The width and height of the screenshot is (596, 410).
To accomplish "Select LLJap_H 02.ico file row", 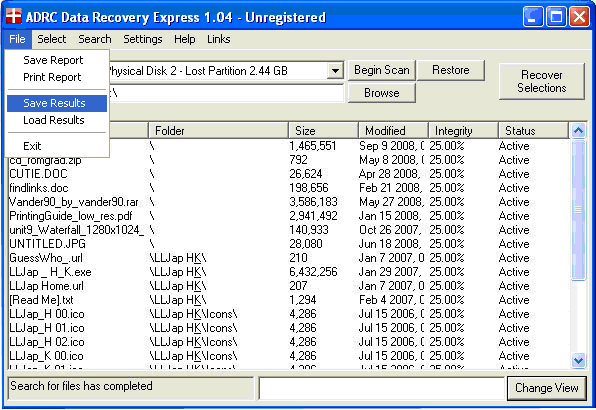I will pyautogui.click(x=289, y=342).
